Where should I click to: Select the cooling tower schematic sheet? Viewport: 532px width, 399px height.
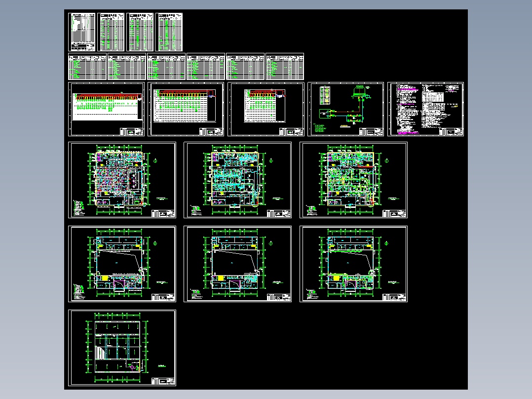(x=345, y=109)
